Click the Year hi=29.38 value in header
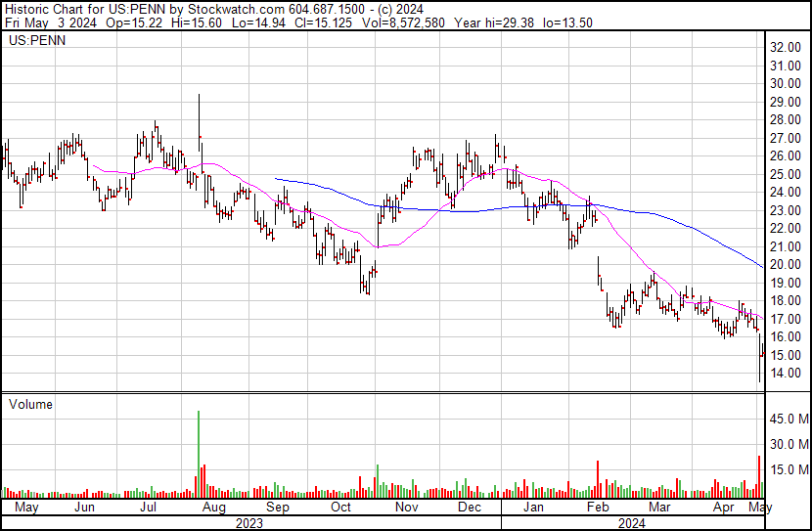The height and width of the screenshot is (531, 812). 493,22
